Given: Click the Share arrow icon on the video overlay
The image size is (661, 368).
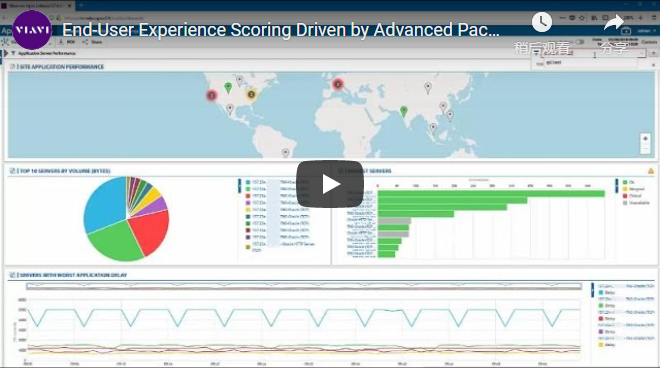Looking at the screenshot, I should (x=613, y=22).
